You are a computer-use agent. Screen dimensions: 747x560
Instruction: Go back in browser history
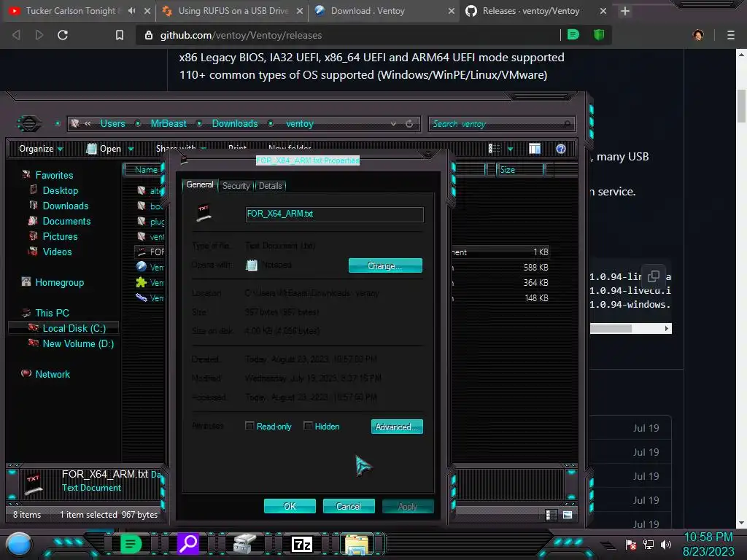pos(16,35)
